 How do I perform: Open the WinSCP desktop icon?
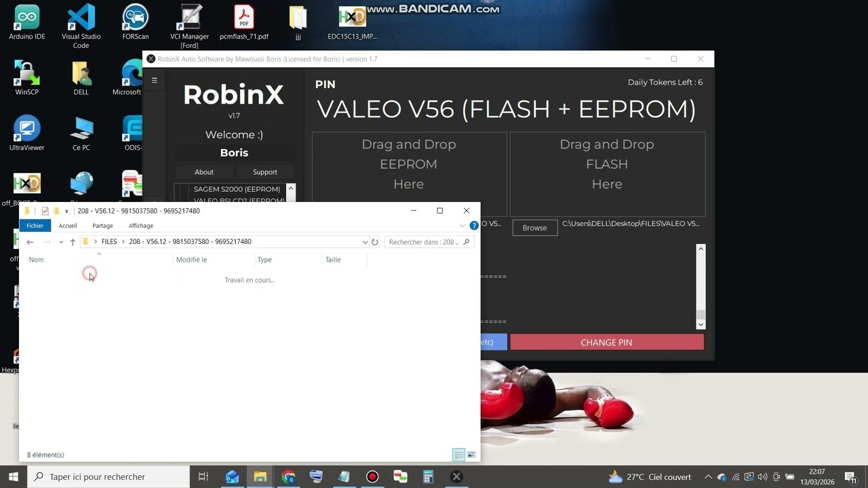click(x=27, y=78)
